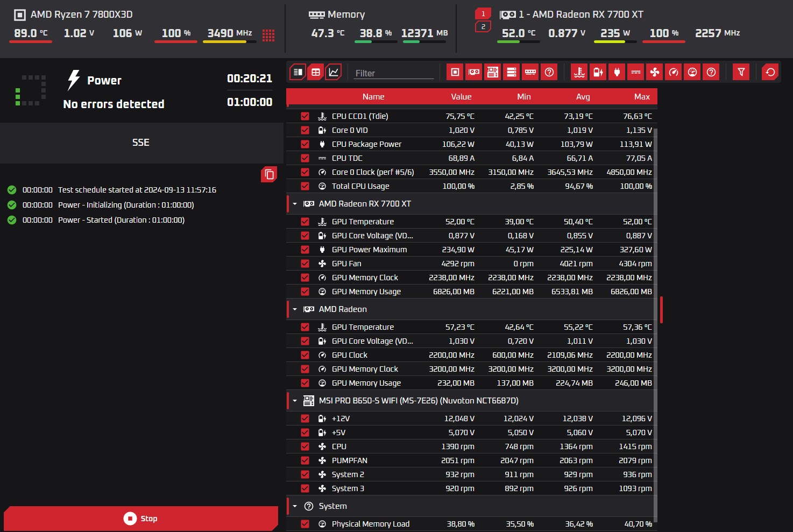Switch to the table grid monitoring view
793x532 pixels.
click(316, 72)
